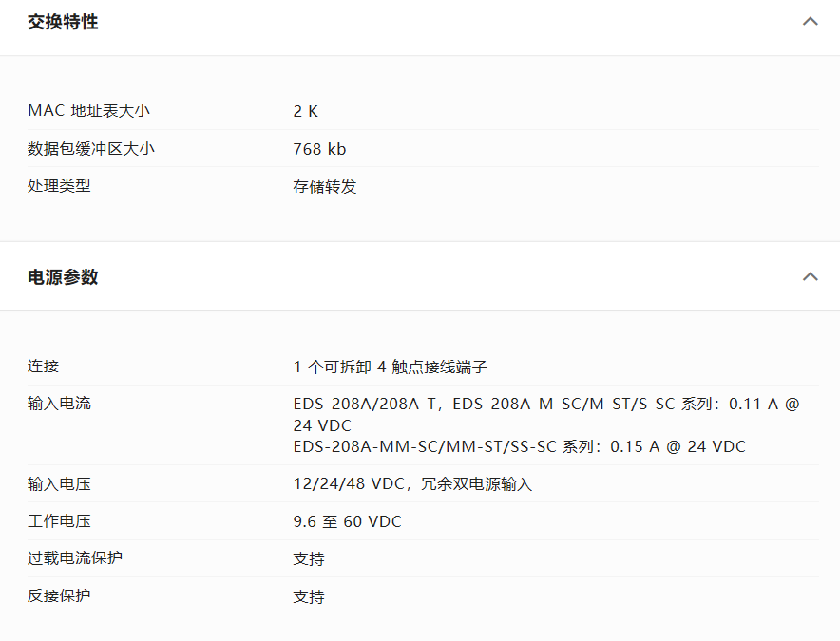Select 支持 value in 反接保护 row

(309, 596)
